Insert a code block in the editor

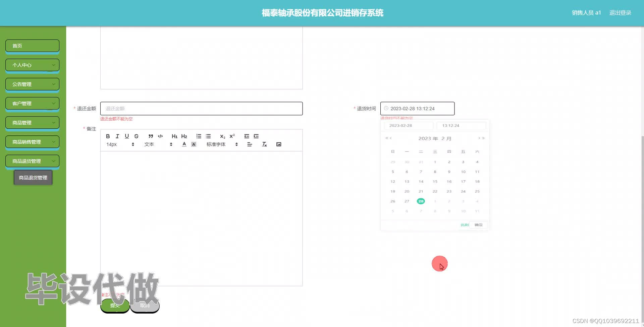point(160,136)
